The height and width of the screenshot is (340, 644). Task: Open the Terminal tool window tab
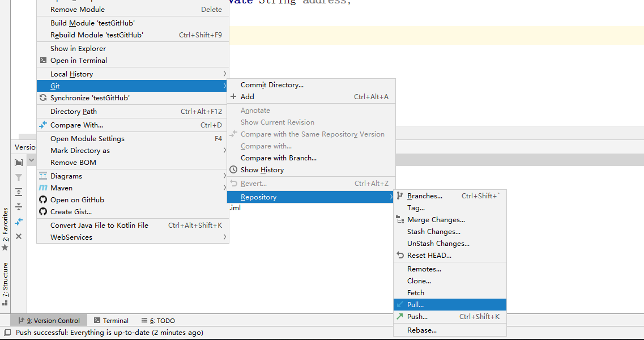[111, 321]
